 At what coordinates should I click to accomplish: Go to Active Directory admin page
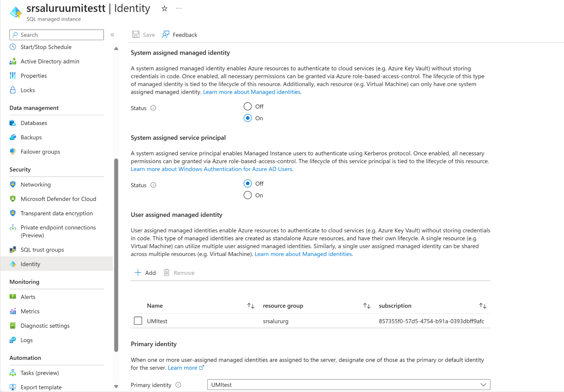(50, 61)
